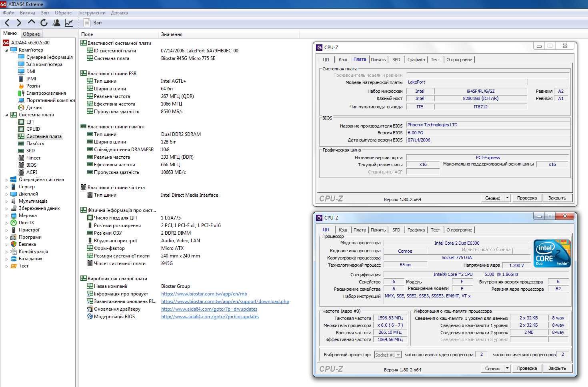Switch to Графика tab in lower CPU-Z
588x387 pixels.
click(416, 230)
